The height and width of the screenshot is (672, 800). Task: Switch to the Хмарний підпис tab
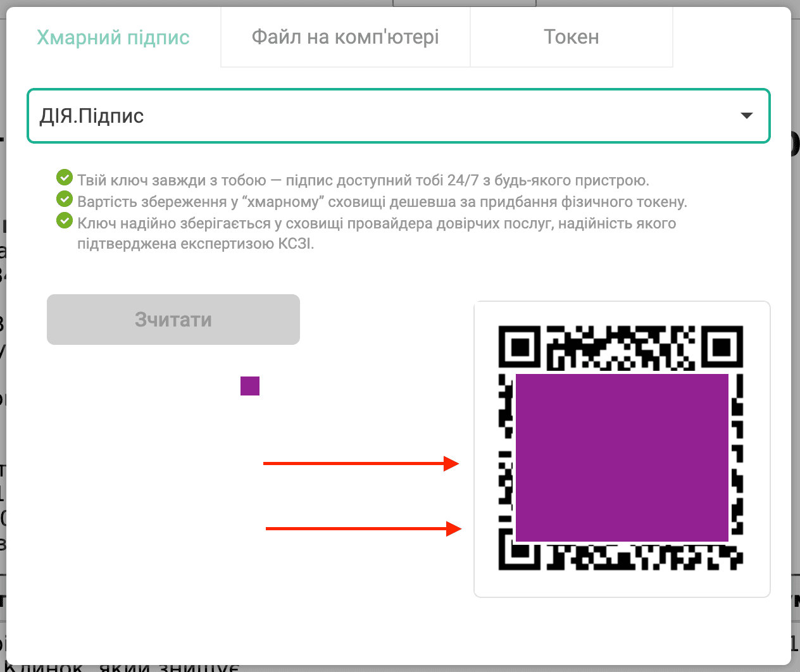[113, 37]
